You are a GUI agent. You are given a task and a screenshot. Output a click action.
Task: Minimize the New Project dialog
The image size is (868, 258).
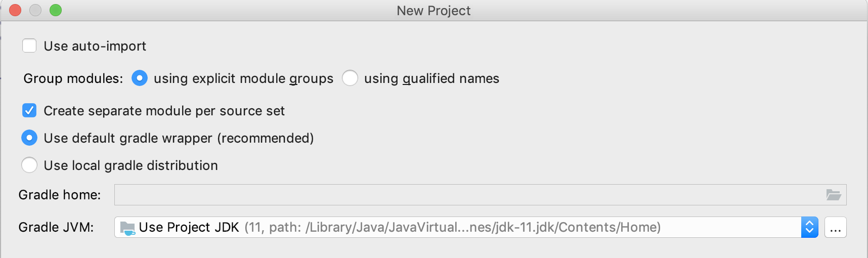[x=35, y=10]
